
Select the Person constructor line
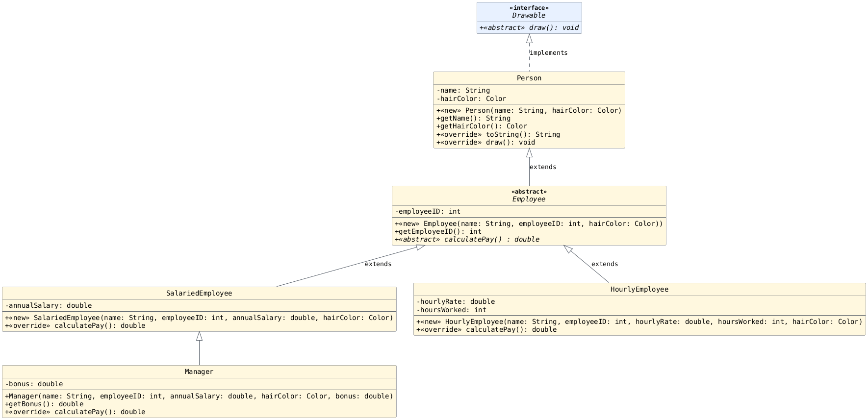(529, 111)
